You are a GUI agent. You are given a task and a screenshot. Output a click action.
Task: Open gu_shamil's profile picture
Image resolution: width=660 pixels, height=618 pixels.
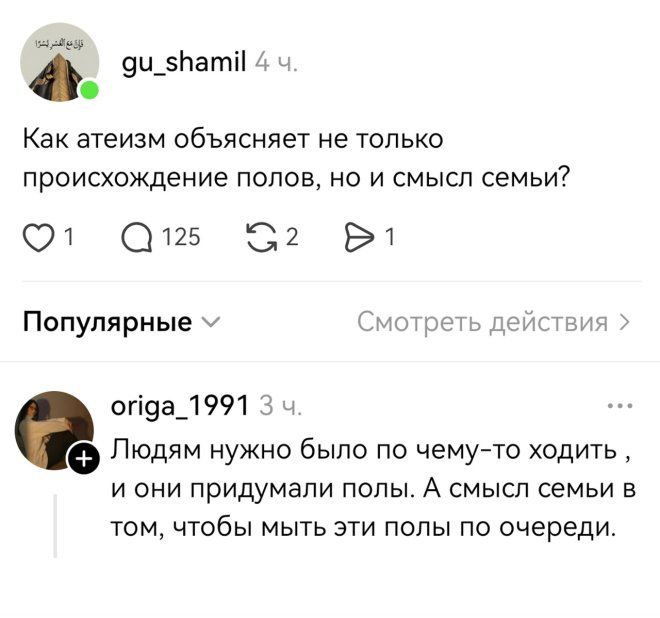tap(60, 63)
